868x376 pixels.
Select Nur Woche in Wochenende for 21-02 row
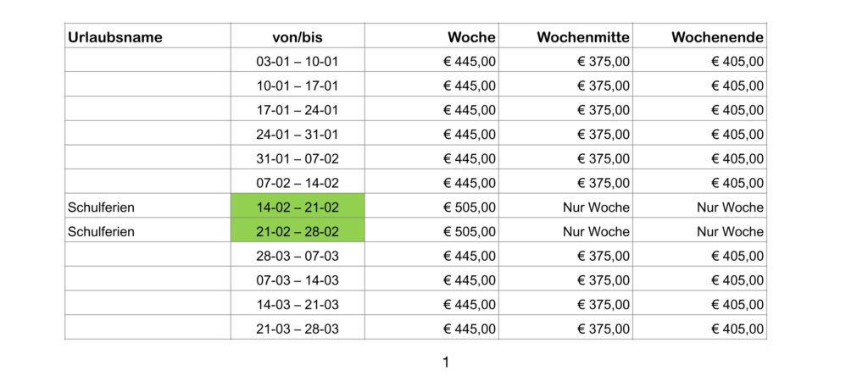[730, 232]
